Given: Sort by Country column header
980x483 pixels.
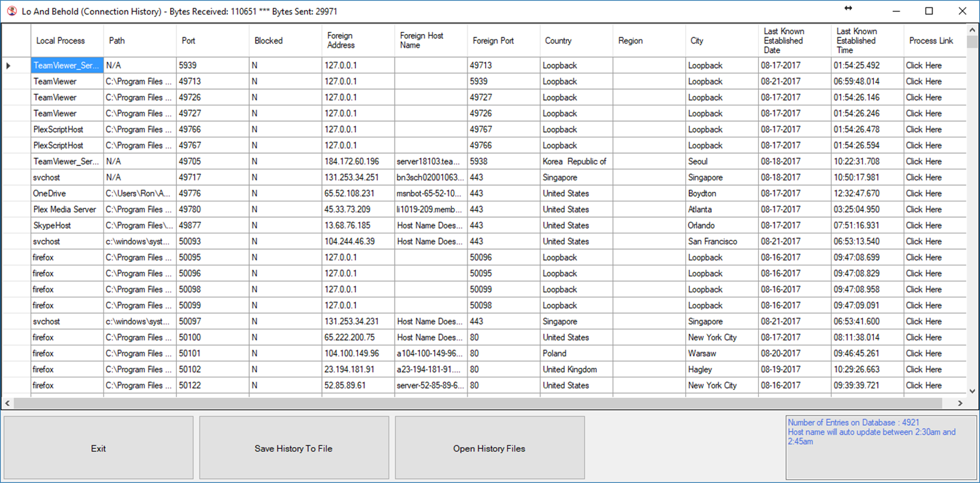Looking at the screenshot, I should point(576,41).
